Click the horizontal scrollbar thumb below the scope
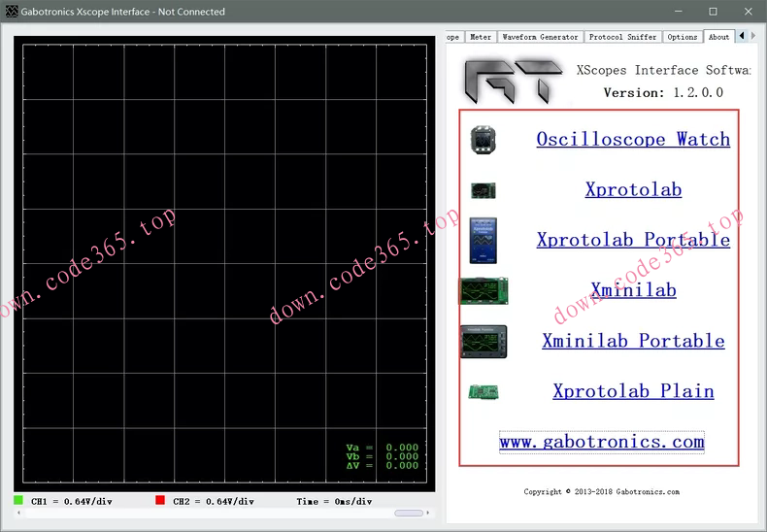 click(409, 513)
